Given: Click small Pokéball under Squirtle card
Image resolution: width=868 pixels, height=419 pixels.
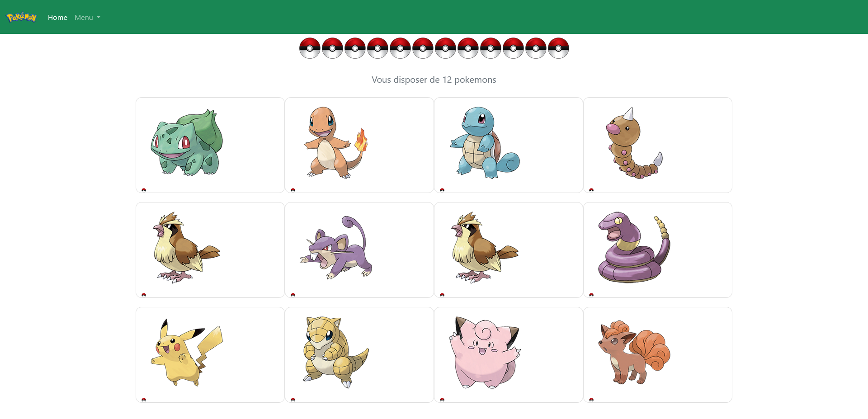Looking at the screenshot, I should [x=442, y=190].
